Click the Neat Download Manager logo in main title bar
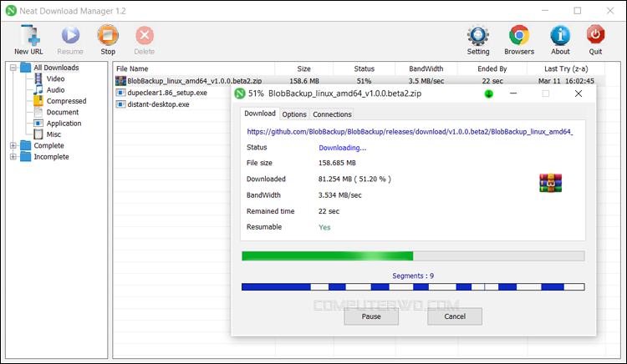 (11, 11)
